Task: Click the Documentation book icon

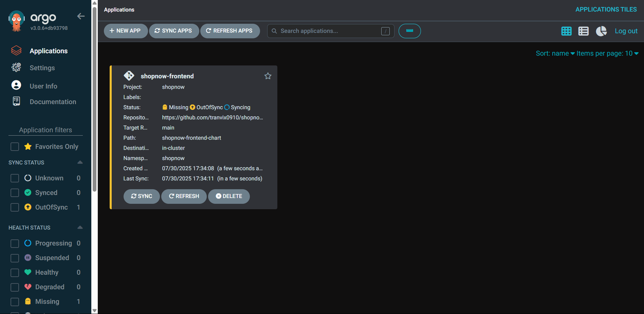Action: click(16, 101)
